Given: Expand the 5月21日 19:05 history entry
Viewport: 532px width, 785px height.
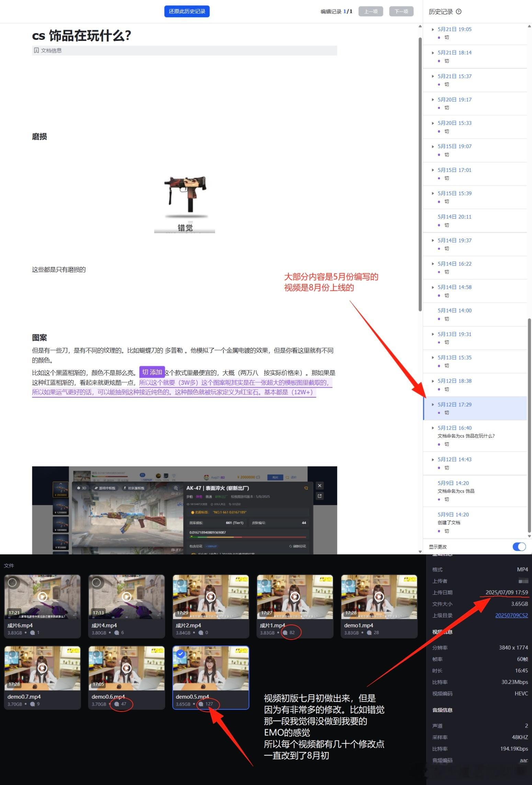Looking at the screenshot, I should pos(433,29).
